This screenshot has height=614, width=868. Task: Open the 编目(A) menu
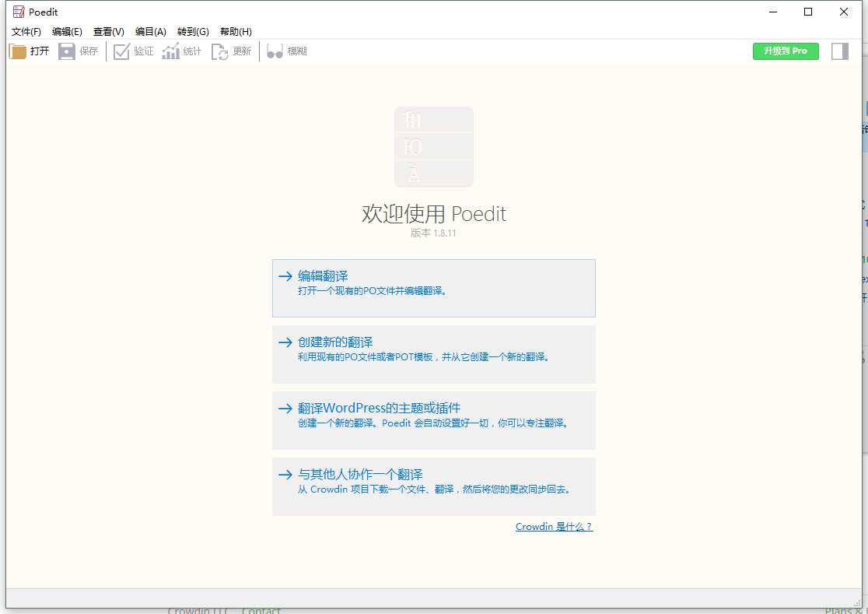pyautogui.click(x=151, y=32)
